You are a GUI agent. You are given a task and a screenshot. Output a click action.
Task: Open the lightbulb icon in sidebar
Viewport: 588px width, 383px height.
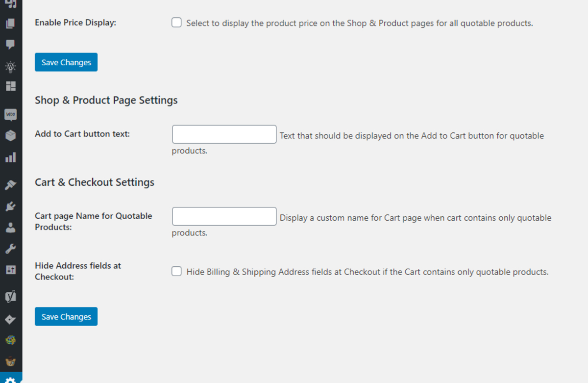(10, 67)
